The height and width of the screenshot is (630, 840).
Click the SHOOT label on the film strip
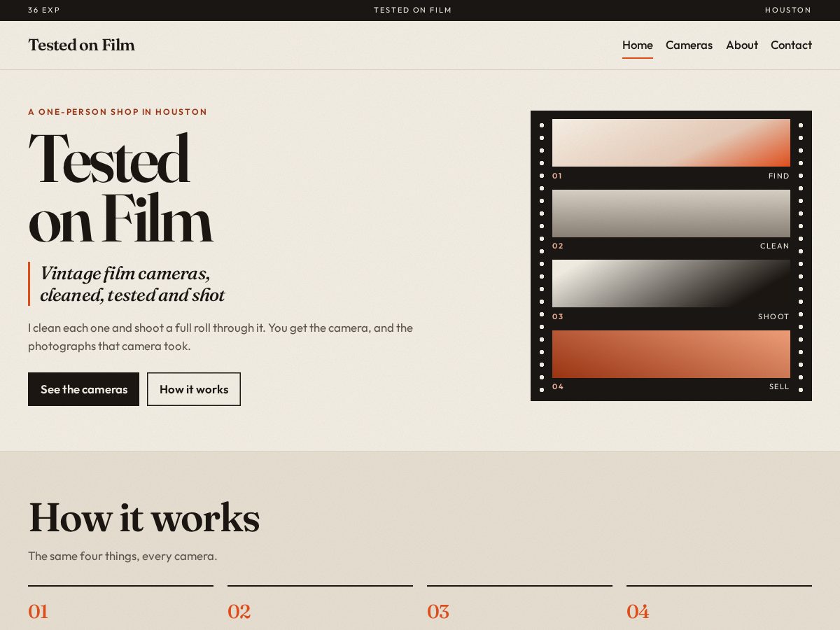pyautogui.click(x=773, y=317)
